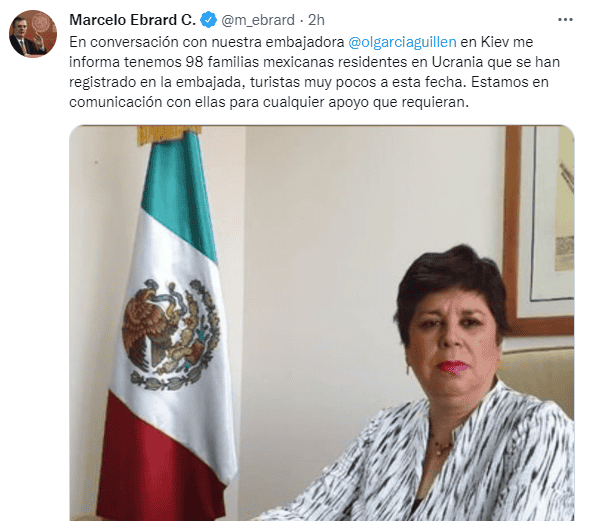Click the eagle coat of arms on flag
The width and height of the screenshot is (589, 521).
171,334
